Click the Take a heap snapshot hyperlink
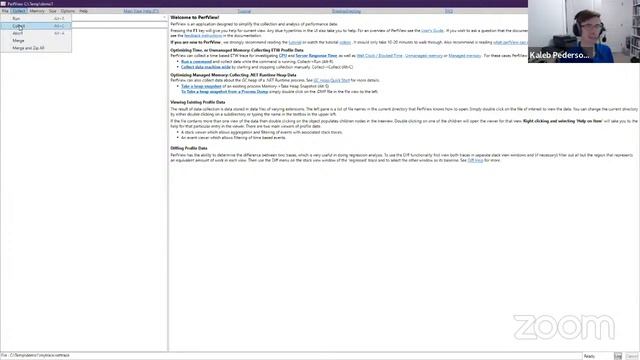Image resolution: width=640 pixels, height=360 pixels. click(201, 87)
